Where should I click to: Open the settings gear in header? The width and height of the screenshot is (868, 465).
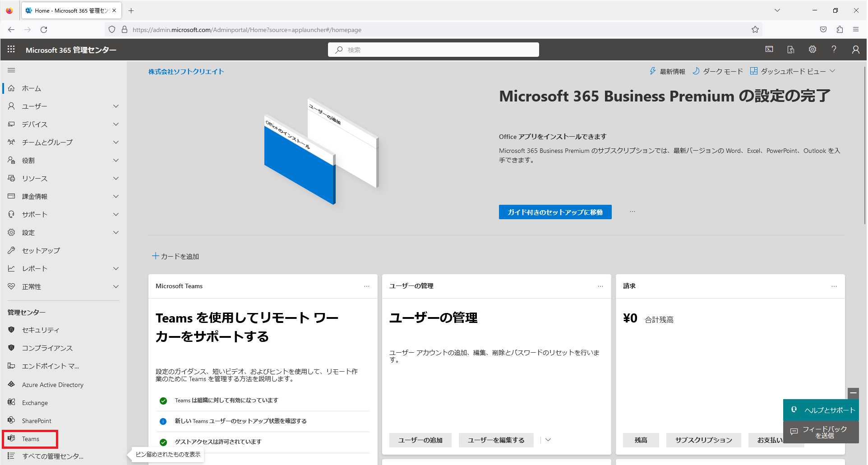coord(813,50)
